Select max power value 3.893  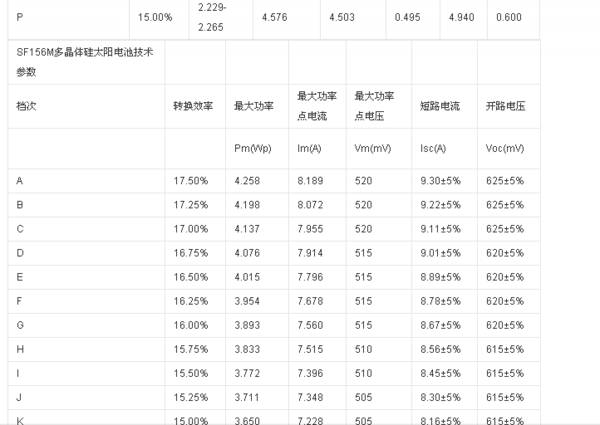tap(247, 325)
